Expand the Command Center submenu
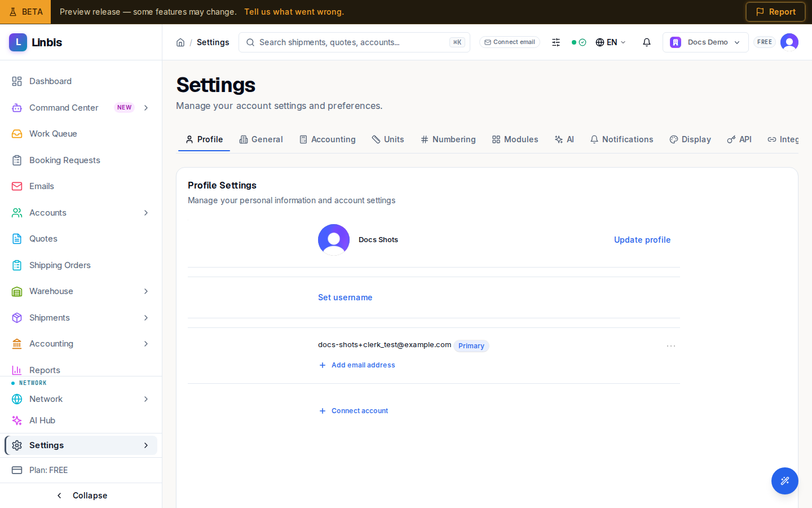Viewport: 812px width, 508px height. point(146,108)
